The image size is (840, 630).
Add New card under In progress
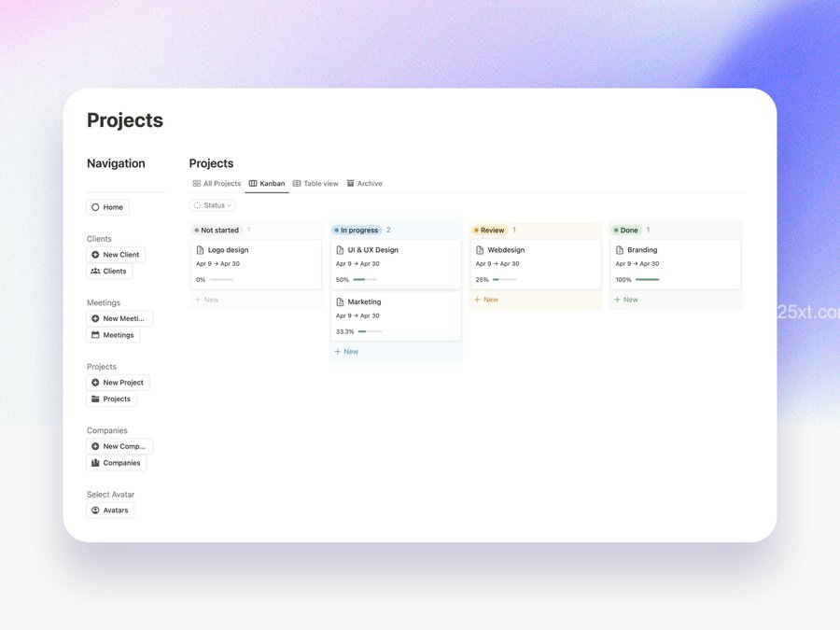pyautogui.click(x=346, y=352)
